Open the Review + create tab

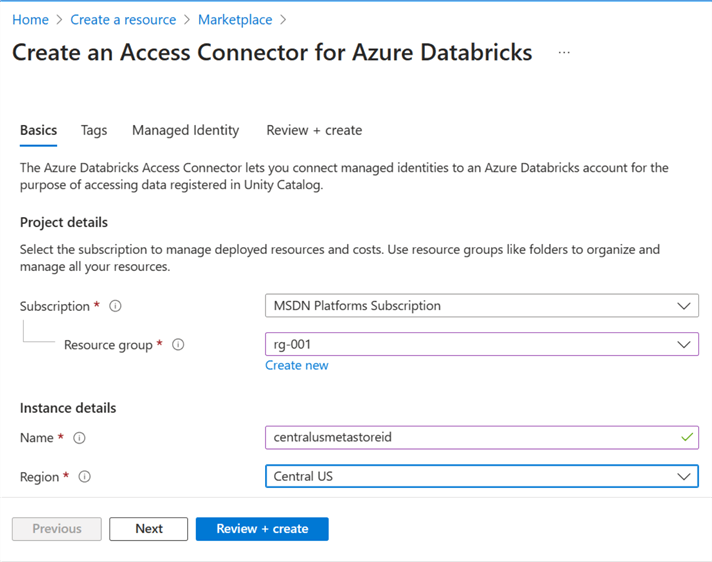(314, 130)
